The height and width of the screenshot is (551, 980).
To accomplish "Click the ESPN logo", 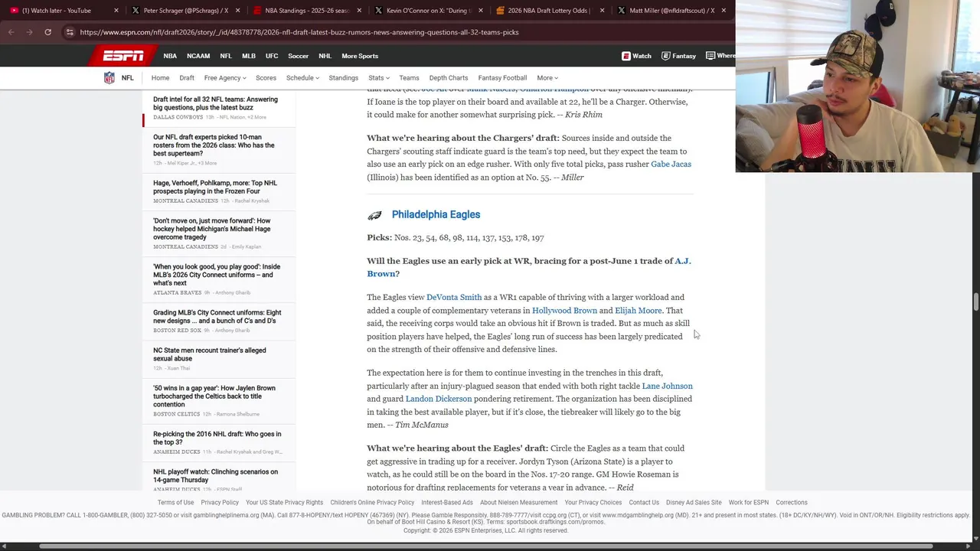I will click(x=123, y=56).
